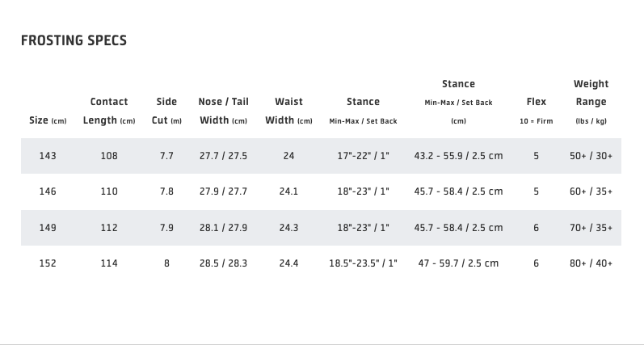Image resolution: width=644 pixels, height=345 pixels.
Task: Click the Size (cm) column header
Action: click(48, 120)
